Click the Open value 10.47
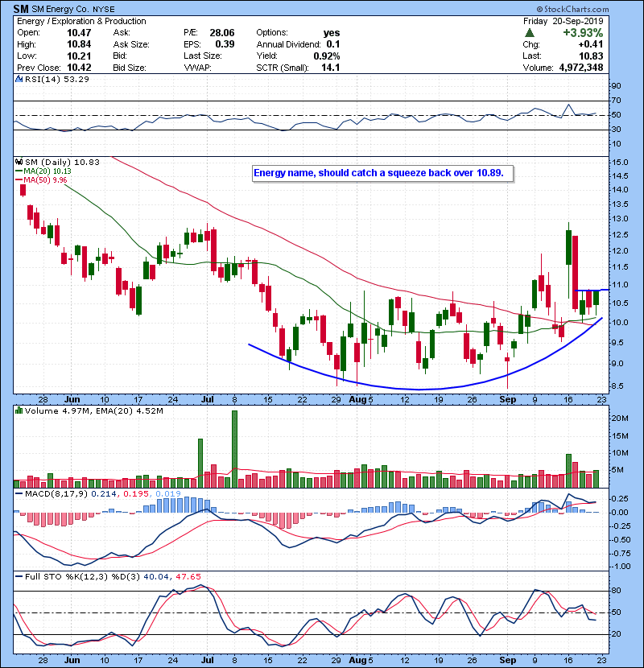This screenshot has height=668, width=644. (79, 33)
